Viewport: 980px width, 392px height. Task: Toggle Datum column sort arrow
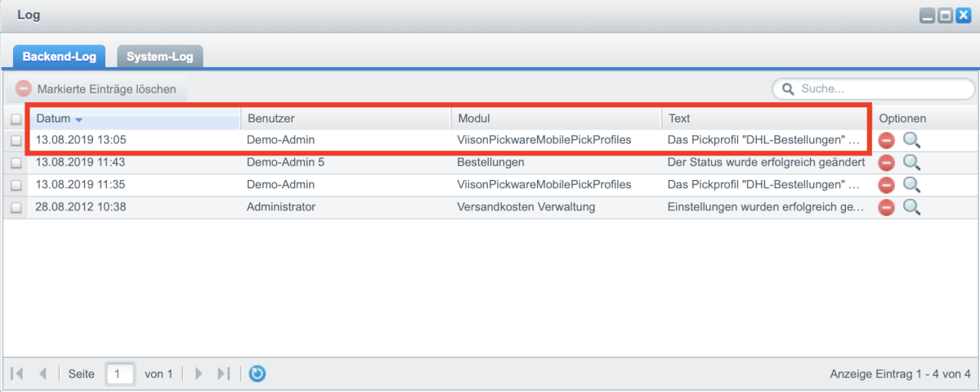(78, 119)
